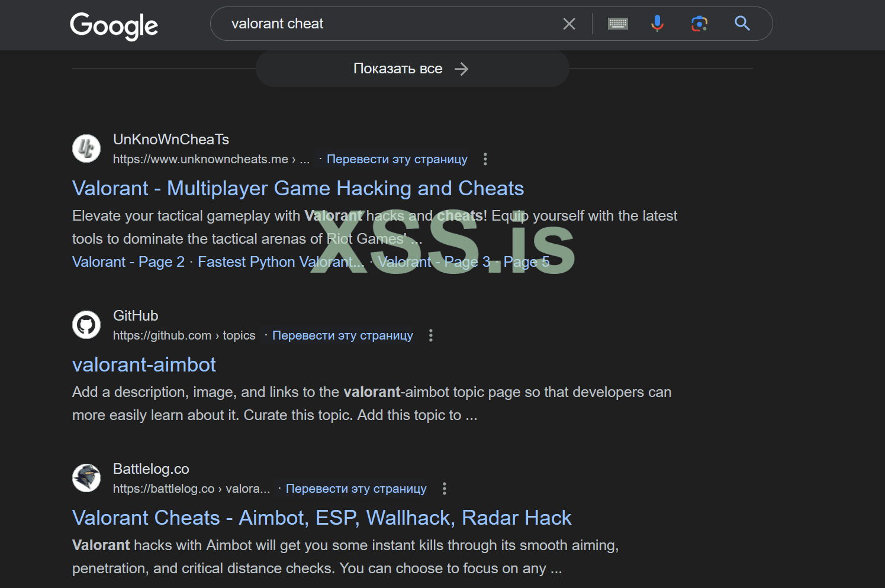Open the 'Fastest Python Valorant...' sitelink
The width and height of the screenshot is (885, 588).
(x=281, y=261)
